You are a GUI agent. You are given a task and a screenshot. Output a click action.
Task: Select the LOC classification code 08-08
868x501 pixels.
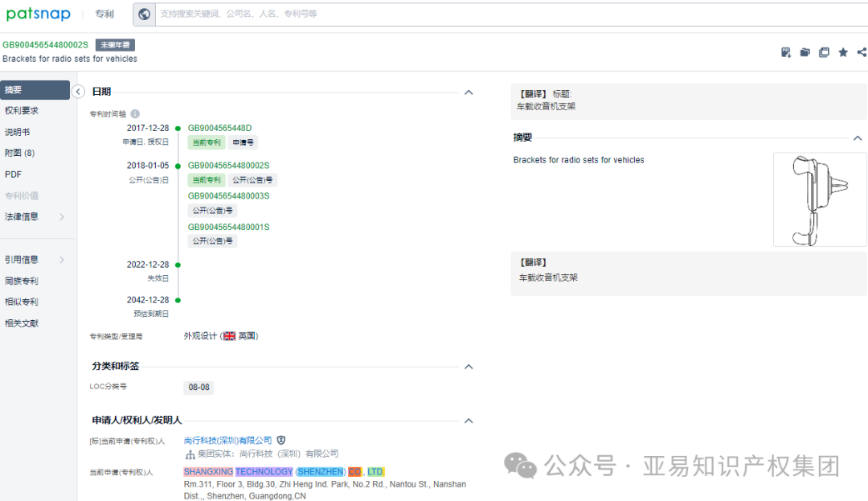pyautogui.click(x=199, y=387)
